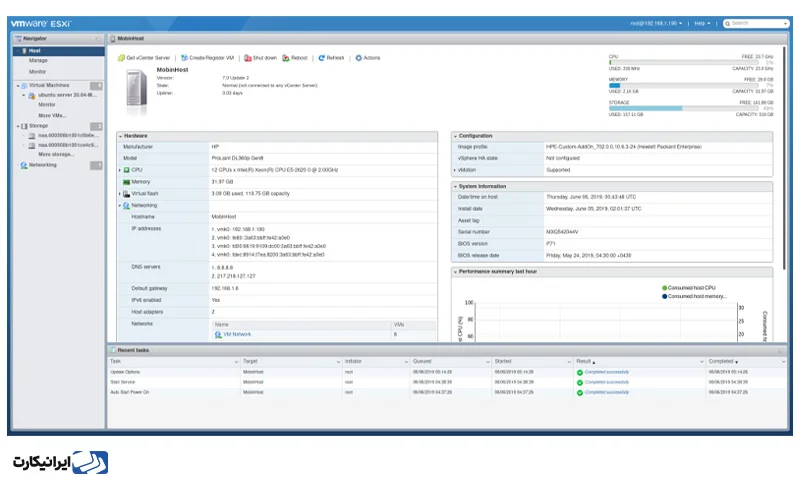Click into the Search input field

757,23
